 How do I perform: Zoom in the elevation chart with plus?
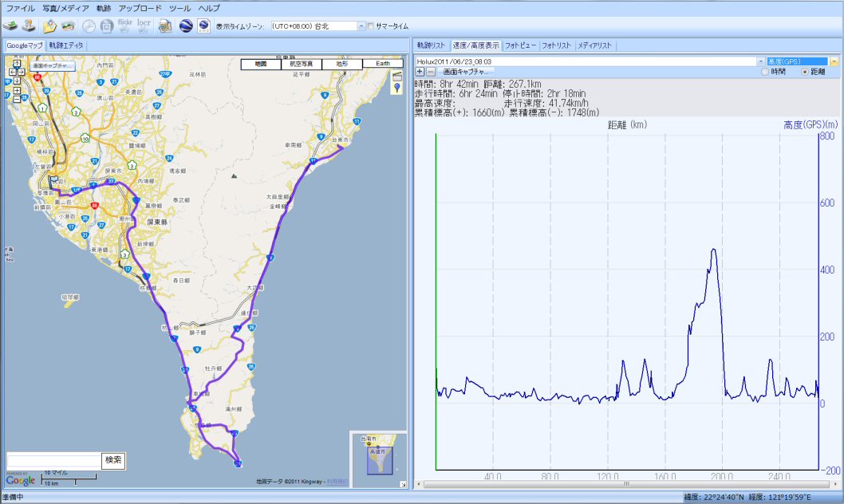(420, 72)
